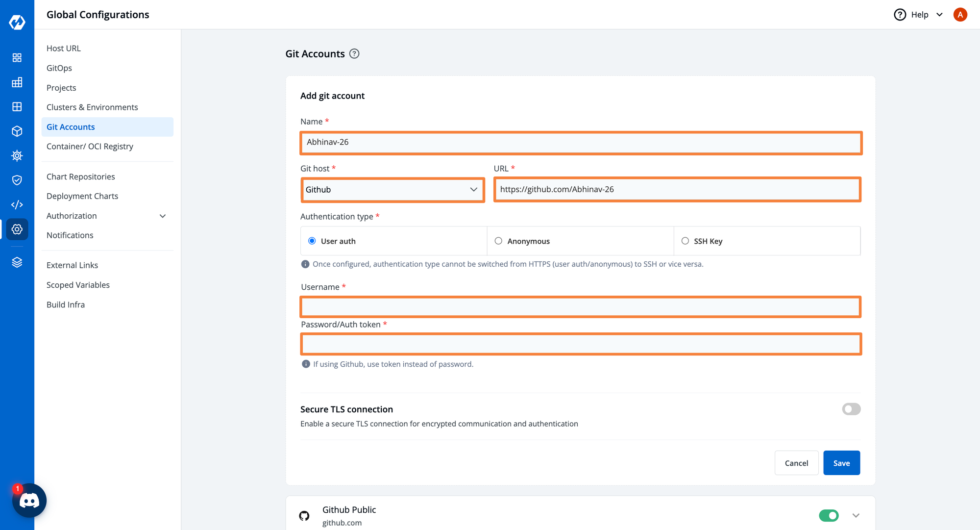The image size is (980, 530).
Task: Click the Projects sidebar navigation icon
Action: click(61, 87)
